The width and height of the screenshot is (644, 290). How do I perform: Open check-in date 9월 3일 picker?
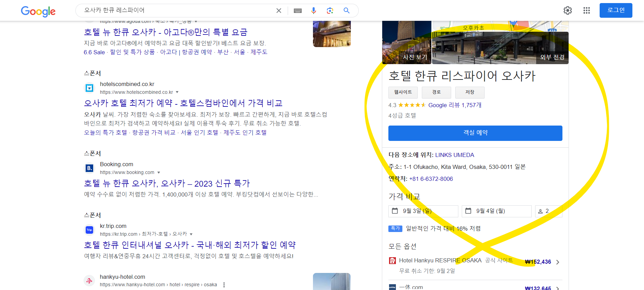(x=423, y=211)
